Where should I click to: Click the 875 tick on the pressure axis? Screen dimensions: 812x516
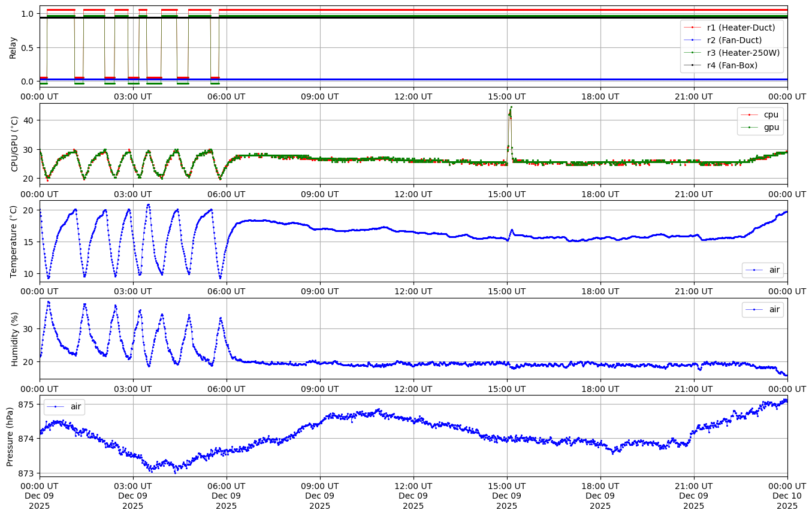tap(28, 405)
